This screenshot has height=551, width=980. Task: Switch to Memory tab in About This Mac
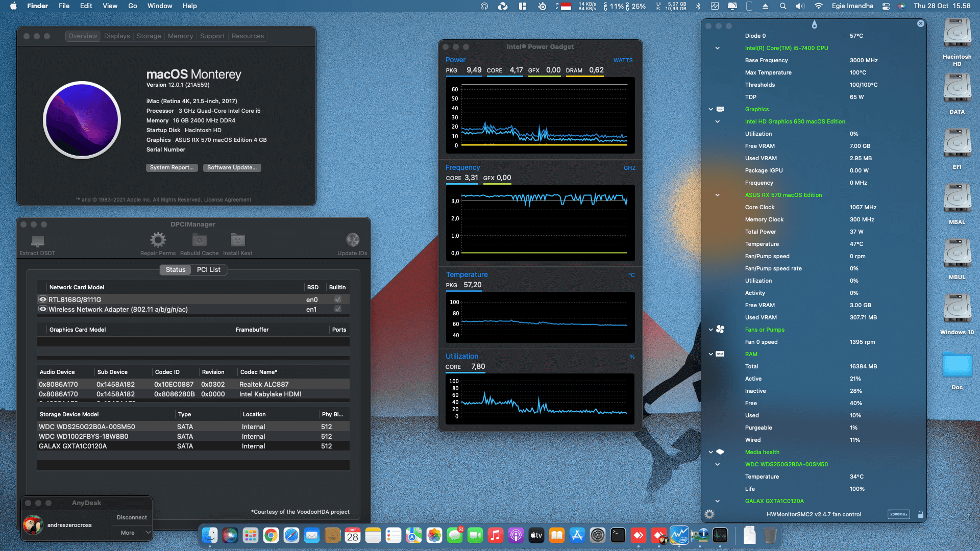[x=180, y=36]
